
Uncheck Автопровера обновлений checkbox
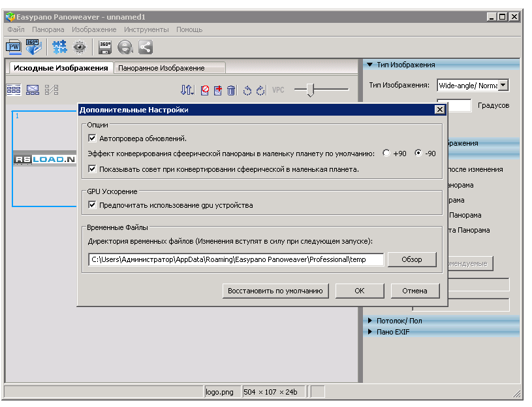tap(92, 138)
